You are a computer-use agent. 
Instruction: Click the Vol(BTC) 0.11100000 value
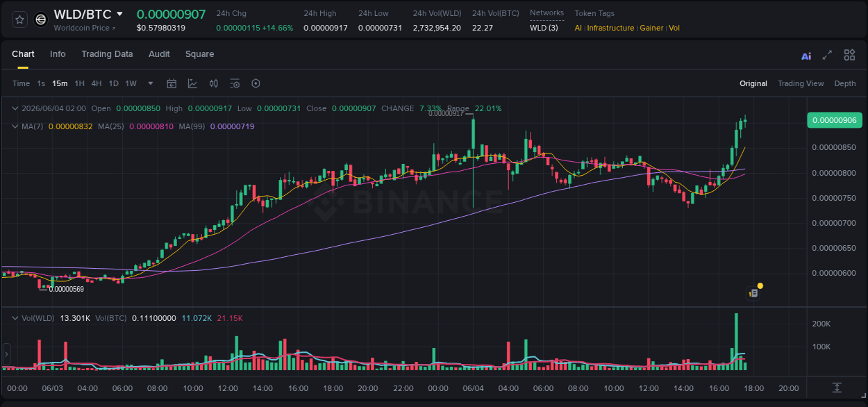click(x=154, y=318)
